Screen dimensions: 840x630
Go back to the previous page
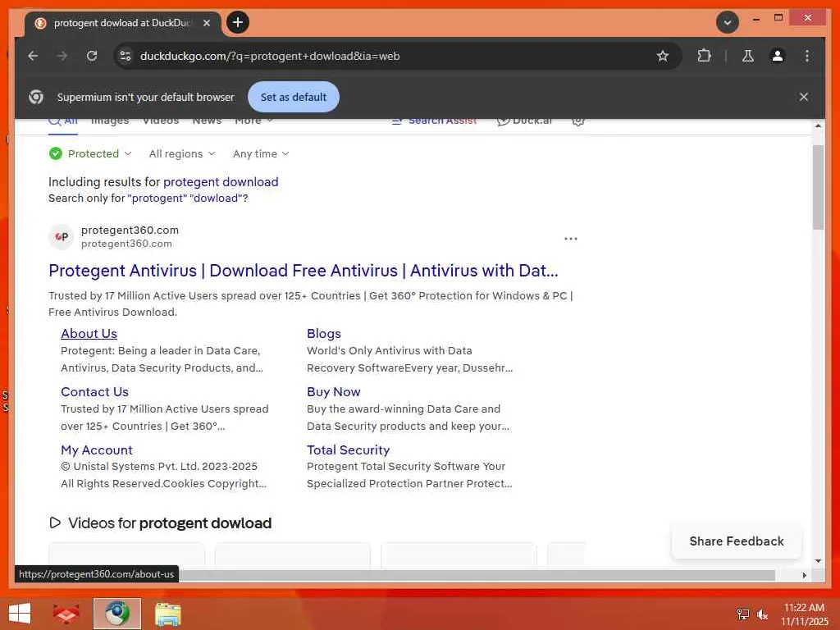click(33, 56)
